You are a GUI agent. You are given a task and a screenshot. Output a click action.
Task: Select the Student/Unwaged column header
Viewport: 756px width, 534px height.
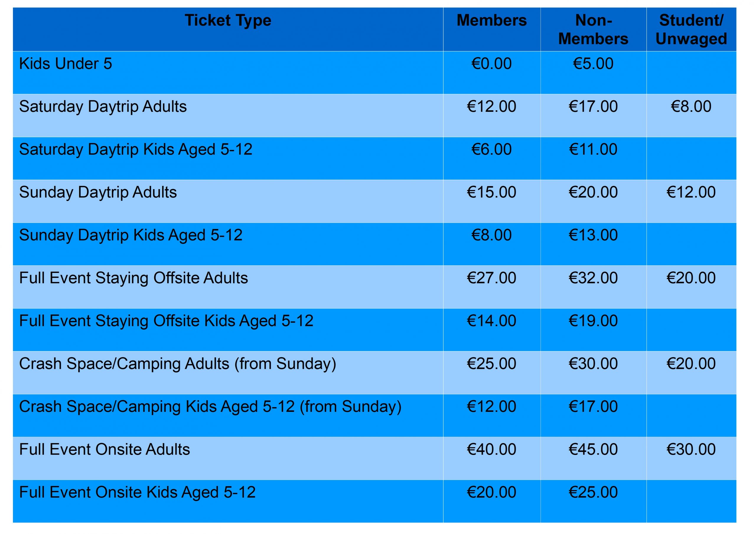pyautogui.click(x=691, y=30)
